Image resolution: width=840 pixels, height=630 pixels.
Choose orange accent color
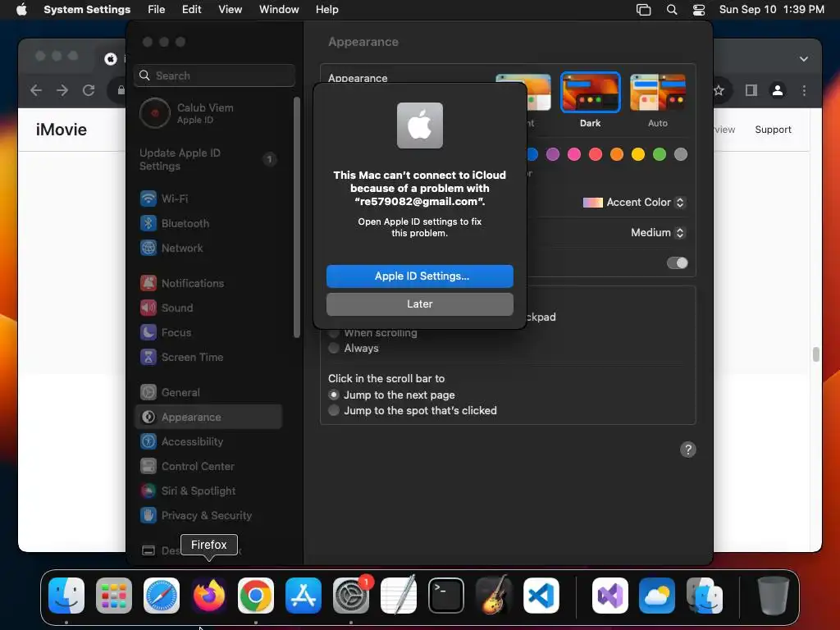click(617, 155)
